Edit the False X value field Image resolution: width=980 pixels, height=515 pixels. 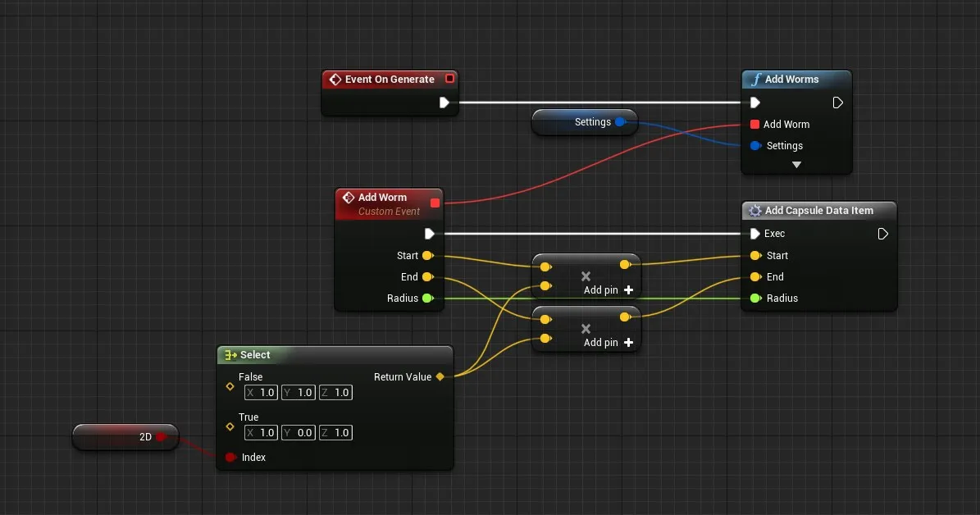[x=267, y=393]
